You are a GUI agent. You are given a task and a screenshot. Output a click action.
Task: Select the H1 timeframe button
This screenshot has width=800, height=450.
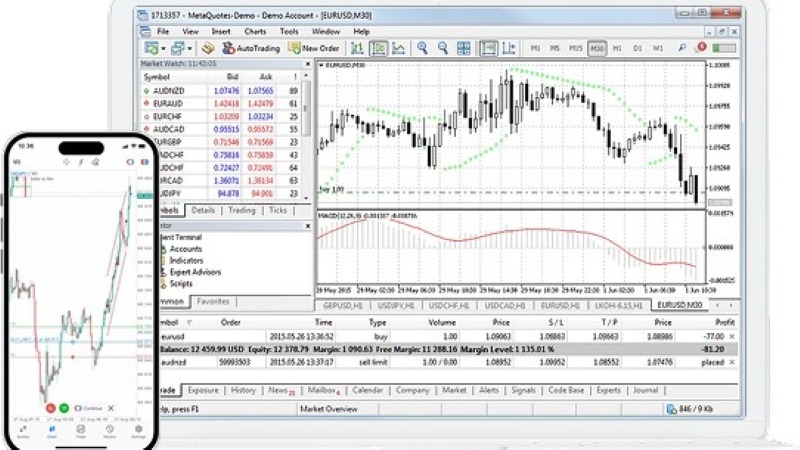[x=617, y=48]
